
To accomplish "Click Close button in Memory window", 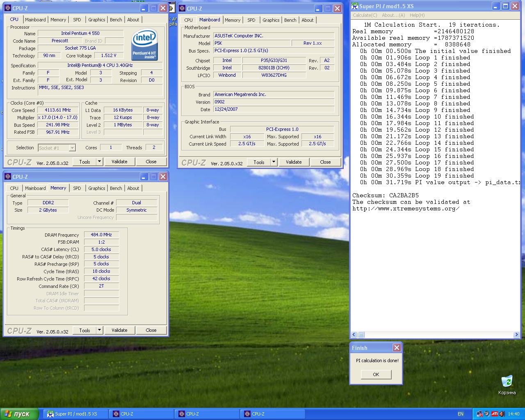I will coord(151,330).
